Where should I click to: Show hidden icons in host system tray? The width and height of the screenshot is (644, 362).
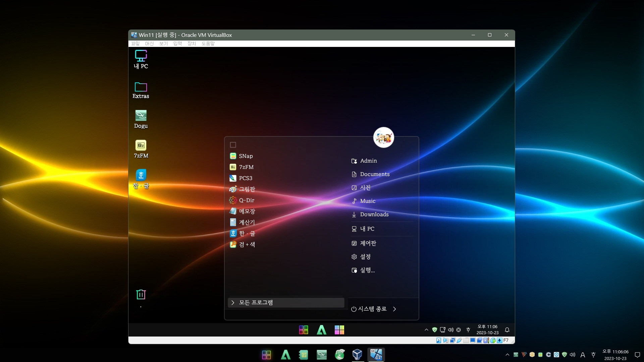(x=507, y=355)
